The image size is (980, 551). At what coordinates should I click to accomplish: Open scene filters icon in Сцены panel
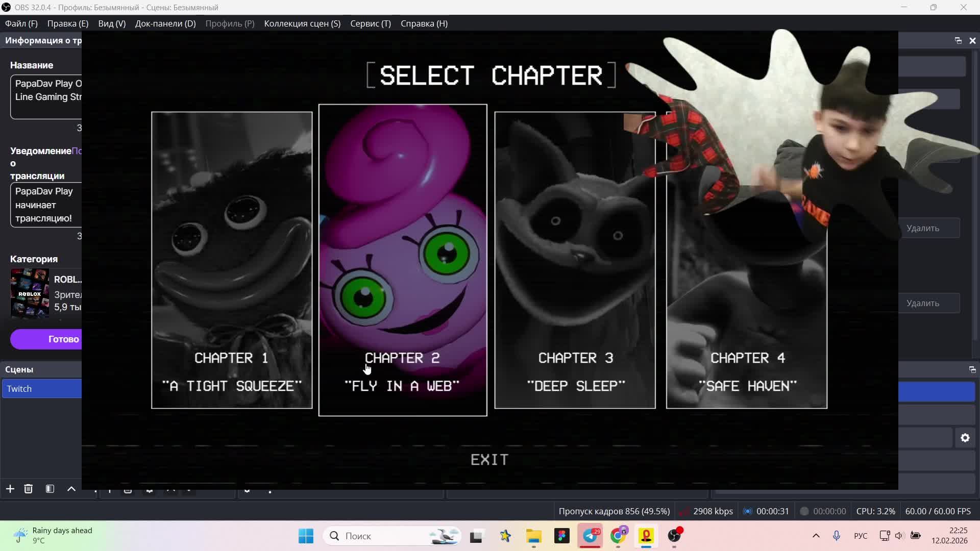(x=50, y=489)
